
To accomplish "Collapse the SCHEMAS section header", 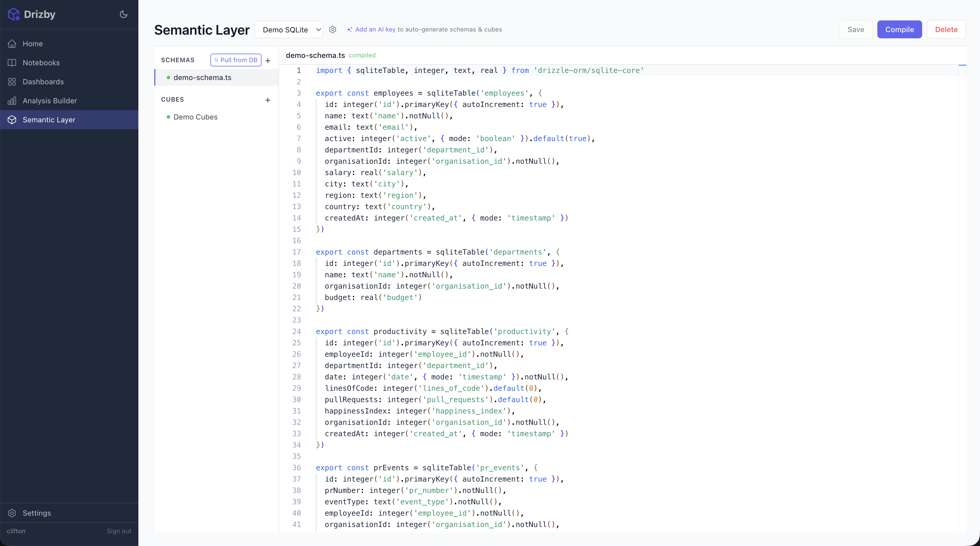I will [177, 60].
